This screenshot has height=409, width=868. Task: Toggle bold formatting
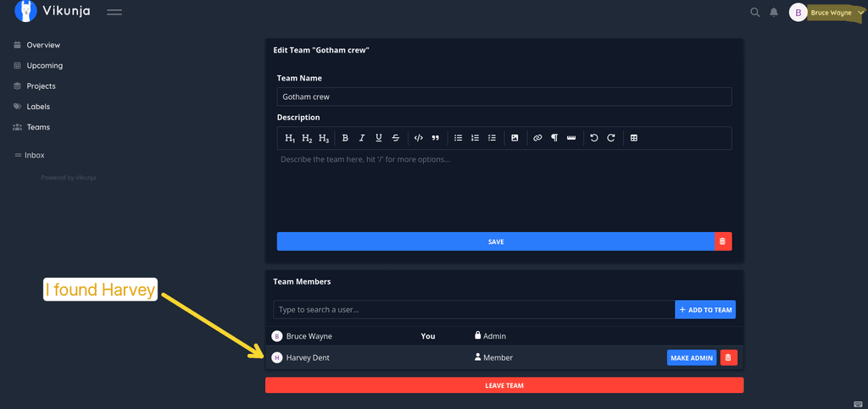coord(345,138)
